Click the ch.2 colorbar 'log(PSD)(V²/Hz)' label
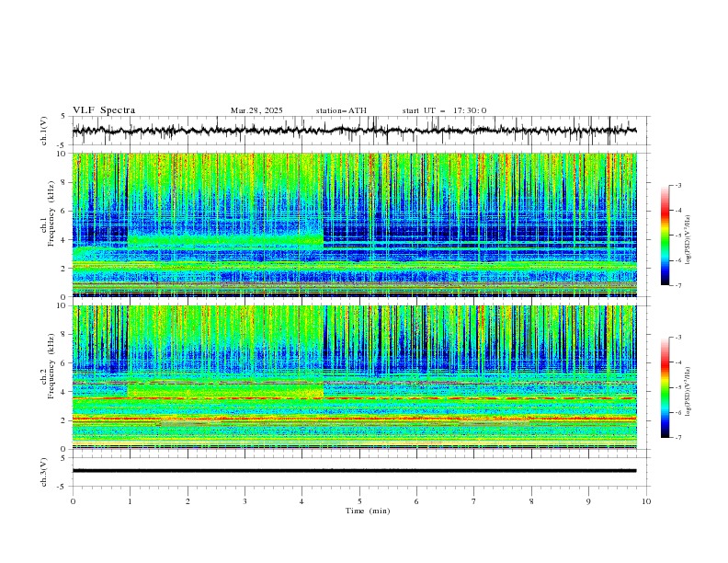This screenshot has height=563, width=728. point(688,392)
